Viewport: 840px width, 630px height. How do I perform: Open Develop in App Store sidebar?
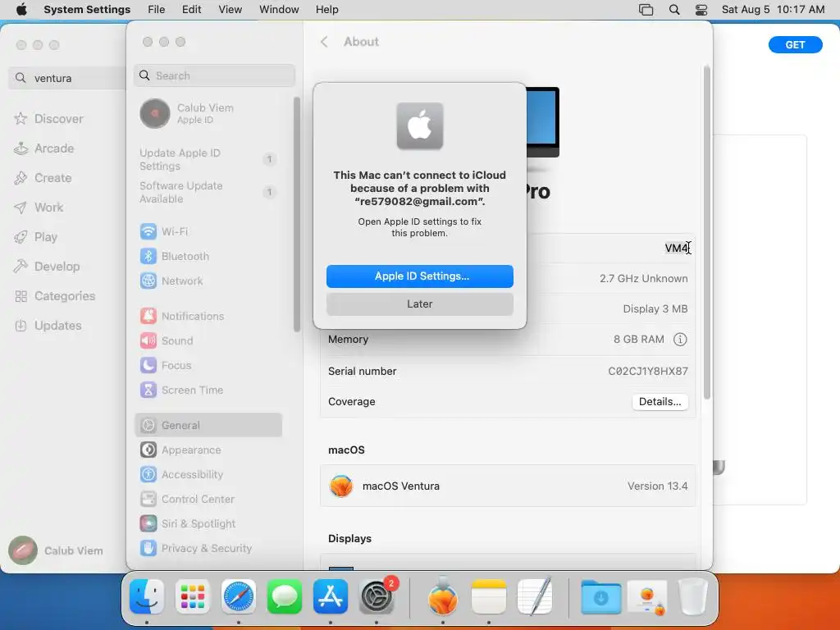(x=47, y=267)
